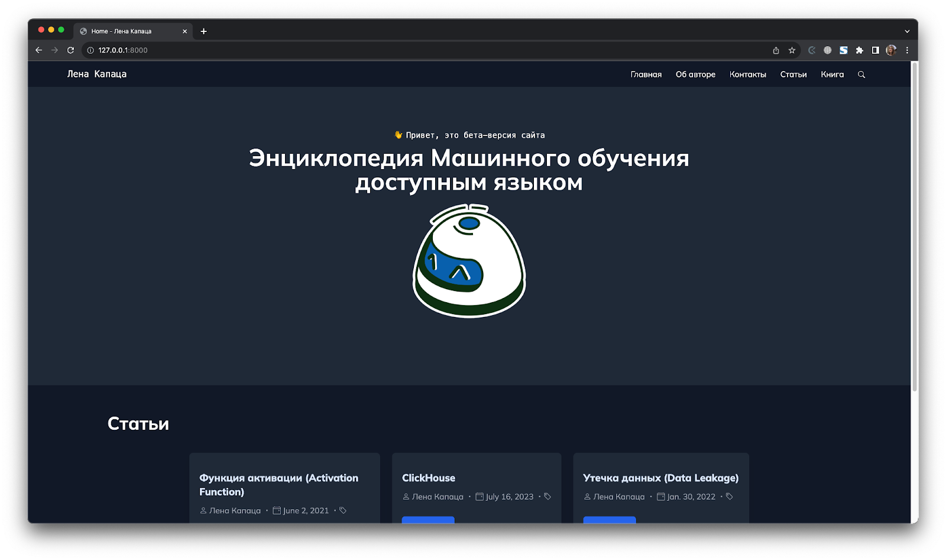Click the tag icon on the Activation Function card
946x560 pixels.
pos(343,510)
